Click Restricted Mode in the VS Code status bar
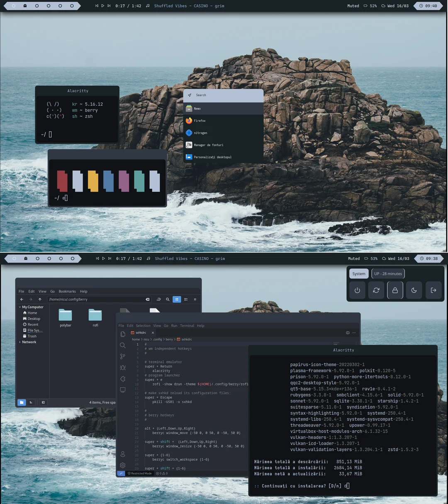The height and width of the screenshot is (504, 448). [x=140, y=473]
